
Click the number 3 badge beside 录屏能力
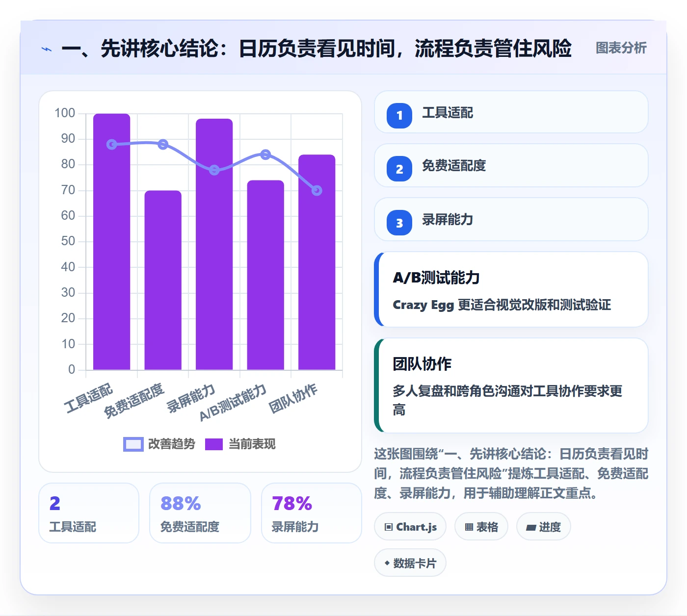coord(399,223)
